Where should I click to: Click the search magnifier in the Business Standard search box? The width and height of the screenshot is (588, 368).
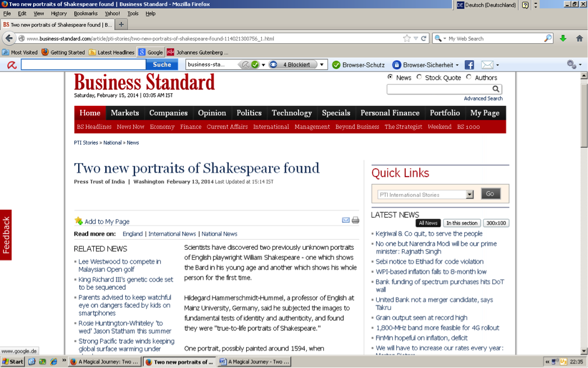click(496, 89)
